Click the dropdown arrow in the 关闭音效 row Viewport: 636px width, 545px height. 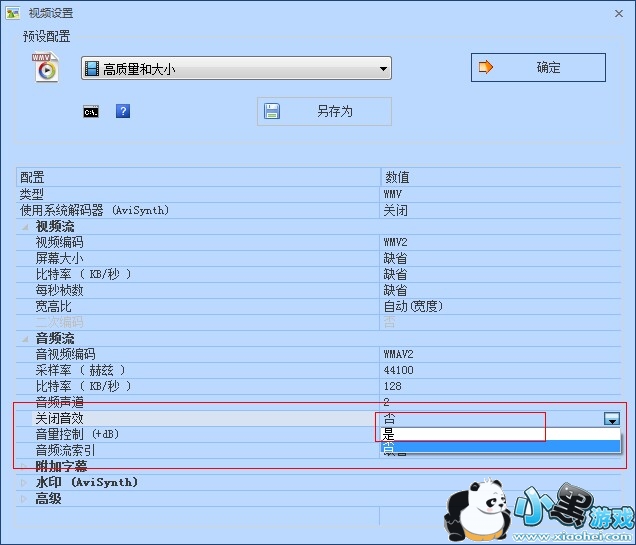click(611, 419)
